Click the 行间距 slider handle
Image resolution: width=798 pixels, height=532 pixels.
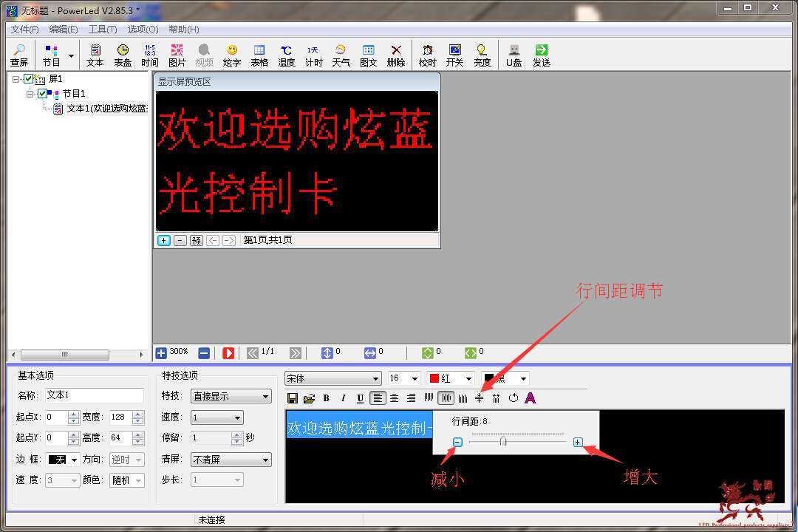pyautogui.click(x=503, y=441)
